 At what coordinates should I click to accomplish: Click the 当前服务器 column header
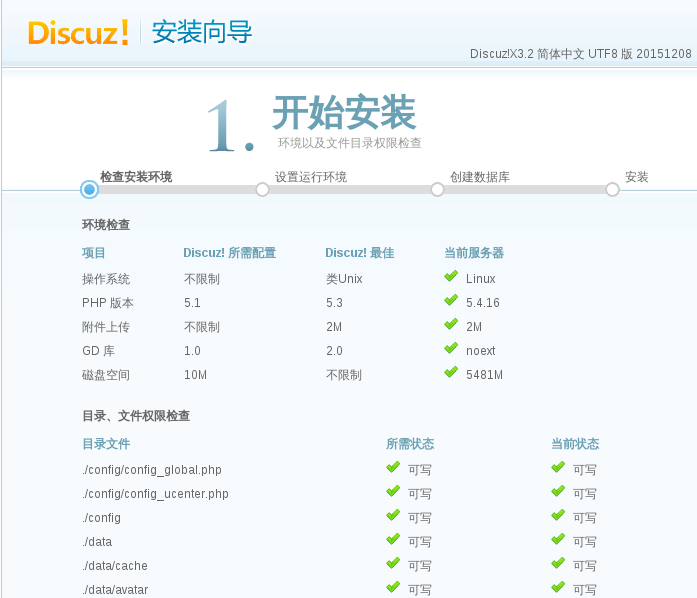474,253
